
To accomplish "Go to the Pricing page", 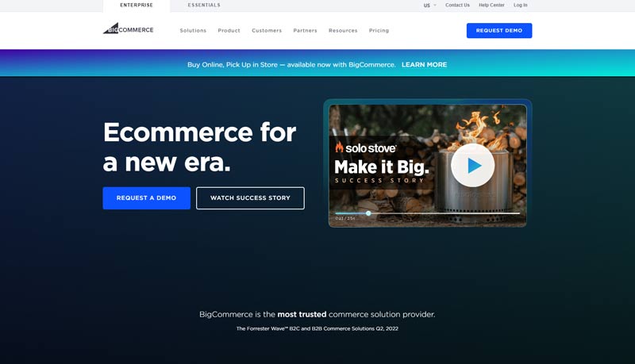I will coord(379,31).
